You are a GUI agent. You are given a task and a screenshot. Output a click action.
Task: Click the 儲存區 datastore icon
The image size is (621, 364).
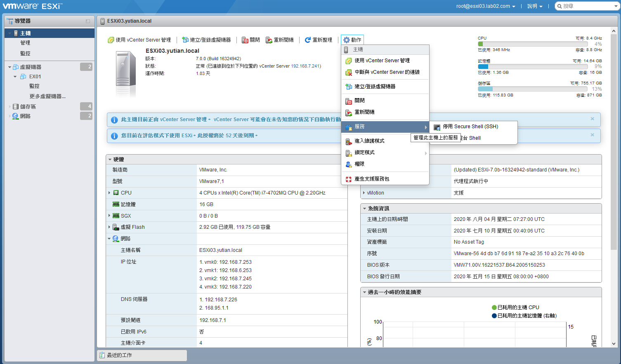[x=16, y=106]
